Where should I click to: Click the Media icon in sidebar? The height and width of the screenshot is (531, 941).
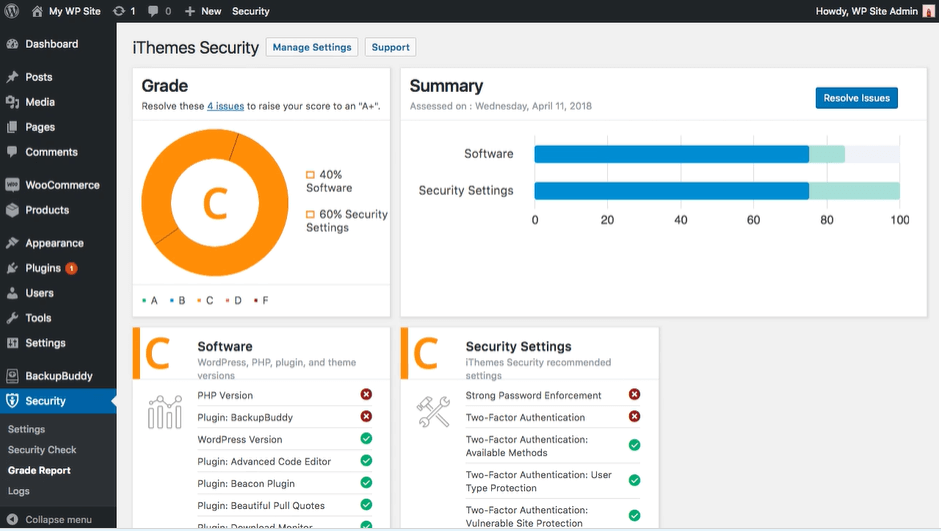click(12, 102)
